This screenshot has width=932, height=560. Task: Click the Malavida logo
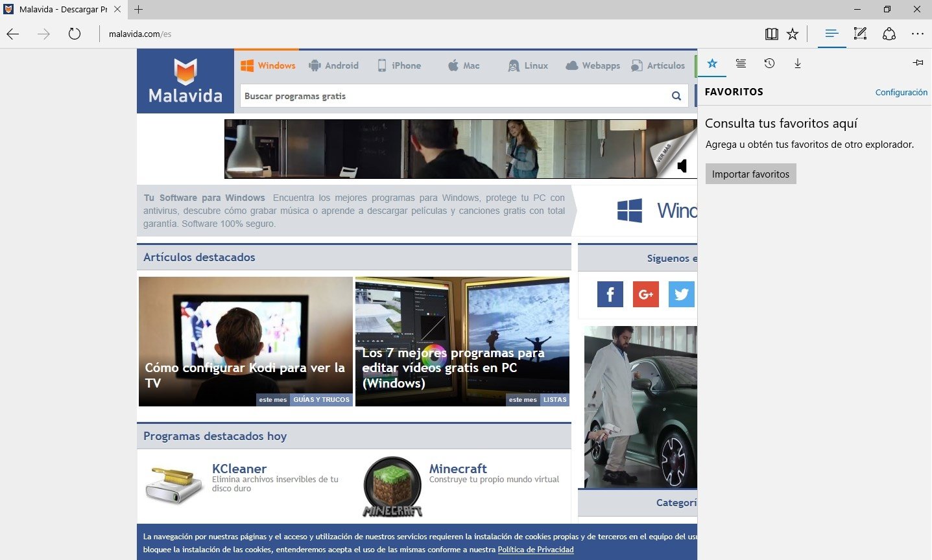(x=185, y=81)
